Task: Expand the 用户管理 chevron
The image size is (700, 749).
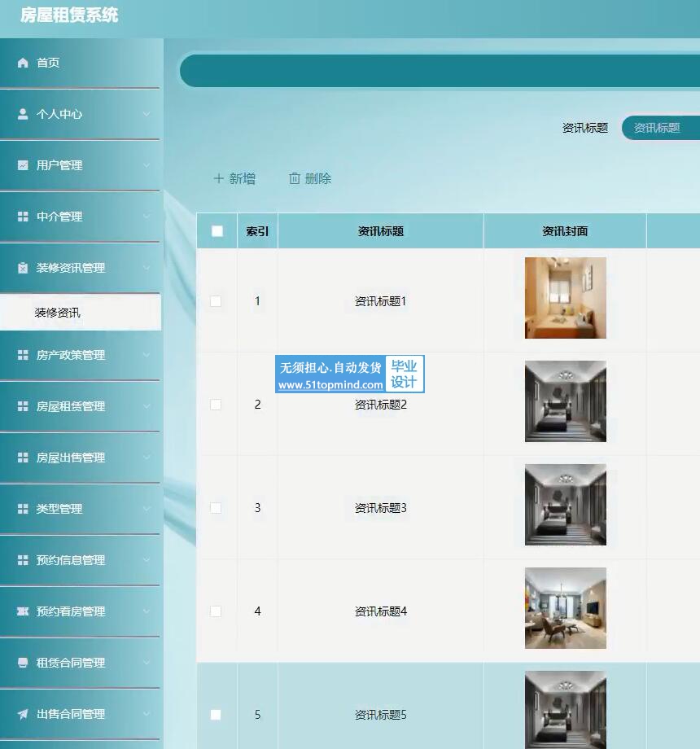Action: click(x=147, y=165)
